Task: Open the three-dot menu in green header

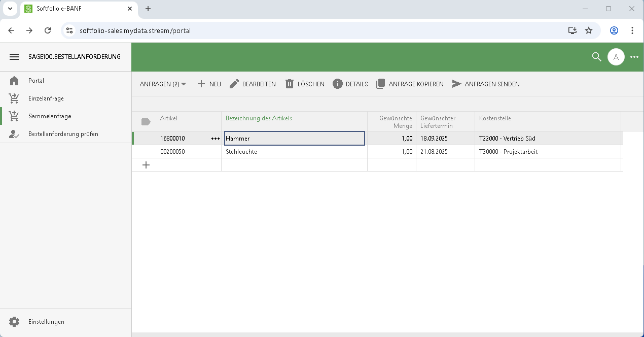Action: [x=634, y=57]
